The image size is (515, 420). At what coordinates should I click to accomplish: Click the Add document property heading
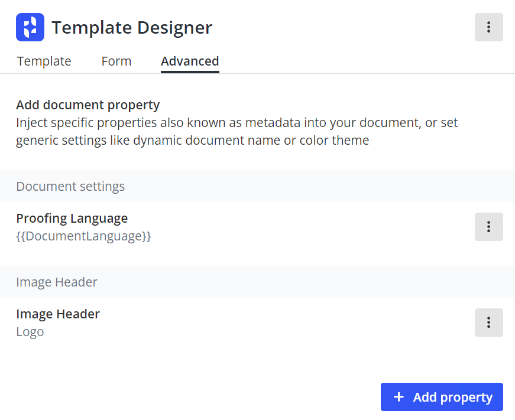click(88, 105)
